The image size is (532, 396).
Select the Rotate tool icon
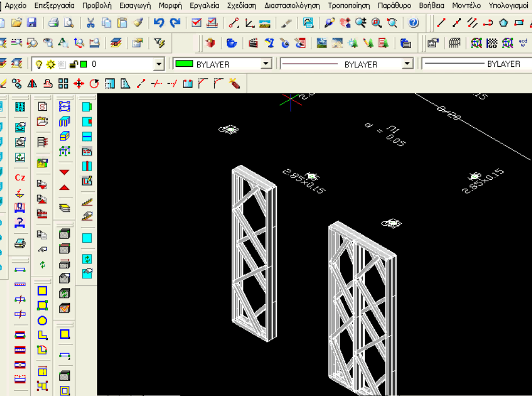[x=94, y=83]
